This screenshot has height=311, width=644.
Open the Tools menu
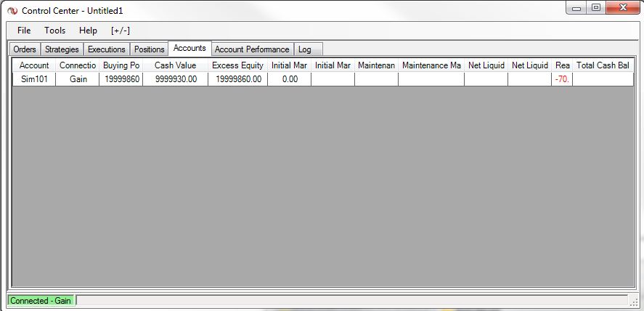click(55, 31)
